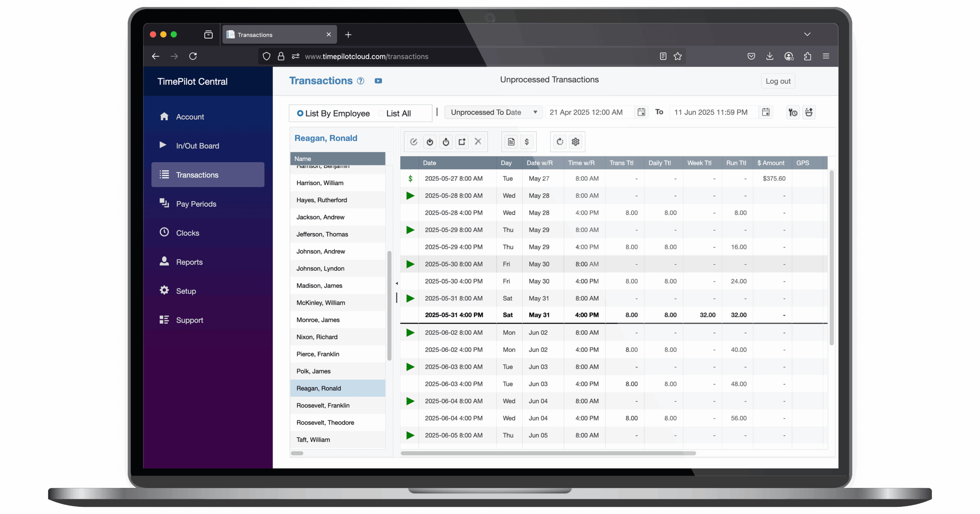Viewport: 980px width, 514px height.
Task: Click the horizontal scrollbar under transactions table
Action: point(548,453)
